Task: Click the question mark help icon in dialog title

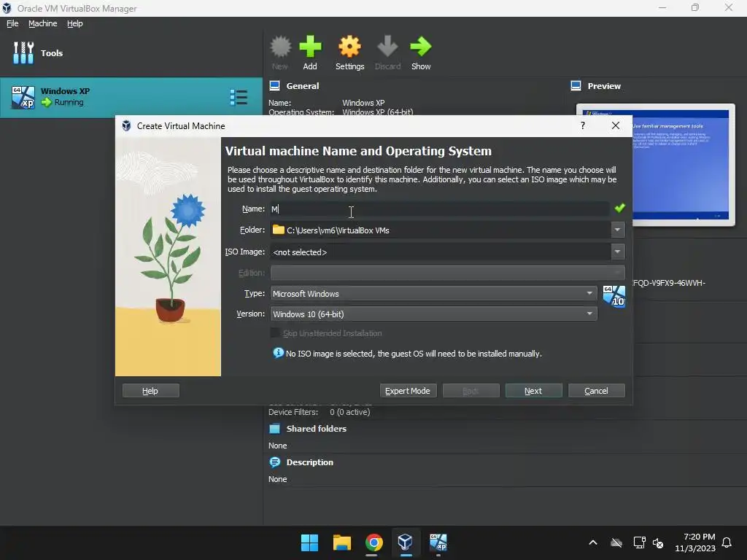Action: click(x=583, y=125)
